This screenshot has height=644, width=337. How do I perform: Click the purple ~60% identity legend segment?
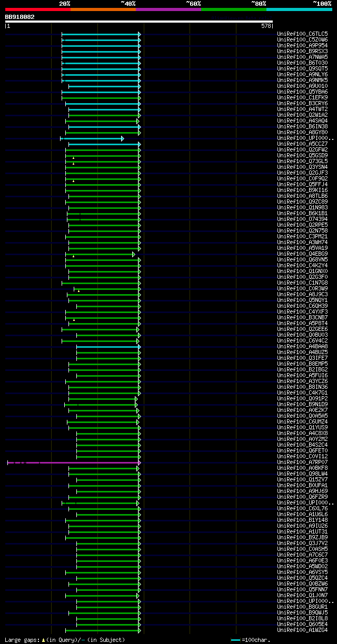168,9
